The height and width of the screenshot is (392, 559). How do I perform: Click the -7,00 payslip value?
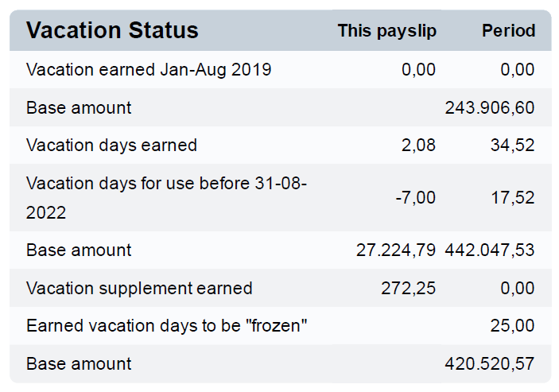point(415,197)
